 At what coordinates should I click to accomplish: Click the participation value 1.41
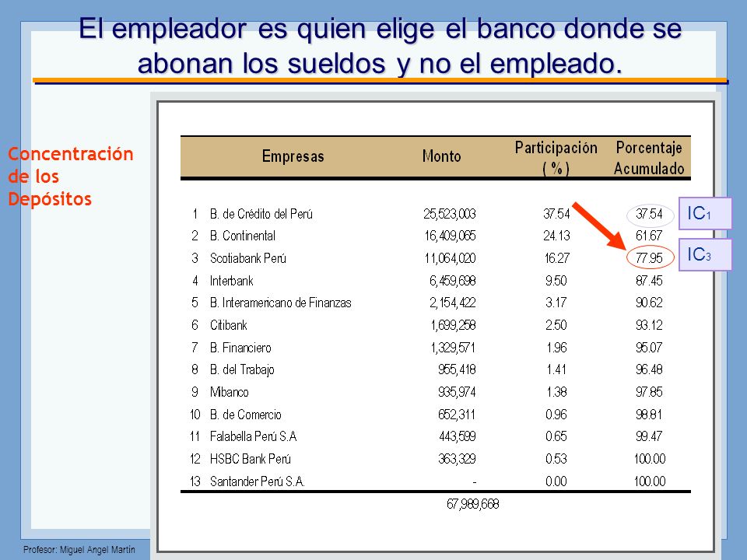556,369
